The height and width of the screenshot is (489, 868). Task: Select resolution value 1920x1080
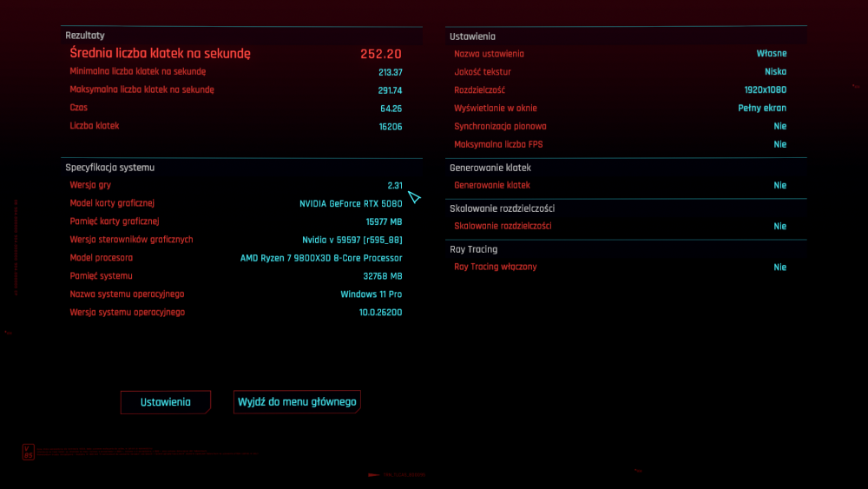coord(765,89)
